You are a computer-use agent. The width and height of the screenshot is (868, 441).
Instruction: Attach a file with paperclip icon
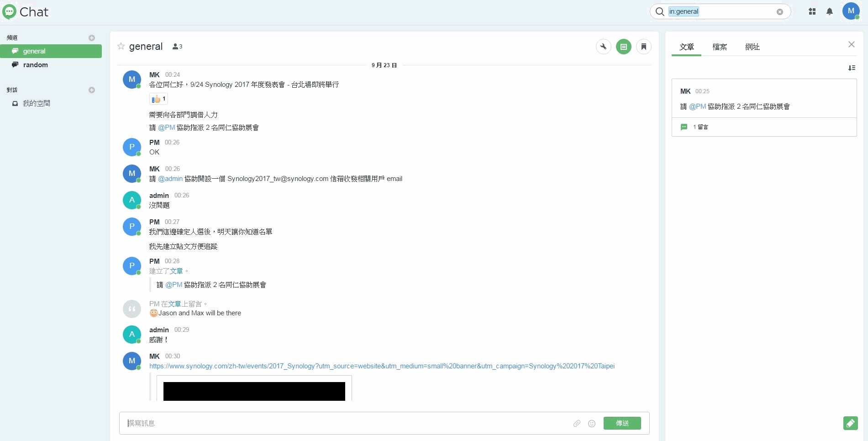[x=577, y=424]
